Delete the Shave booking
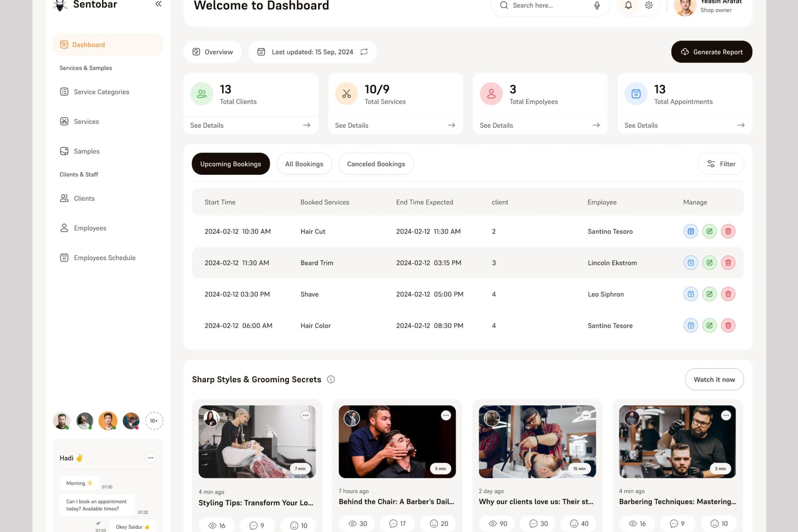 (728, 294)
